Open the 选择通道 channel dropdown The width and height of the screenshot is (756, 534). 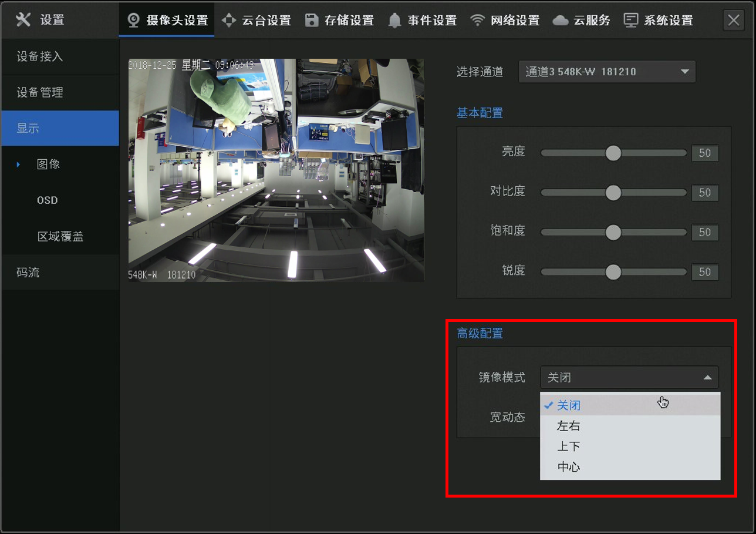(x=607, y=72)
